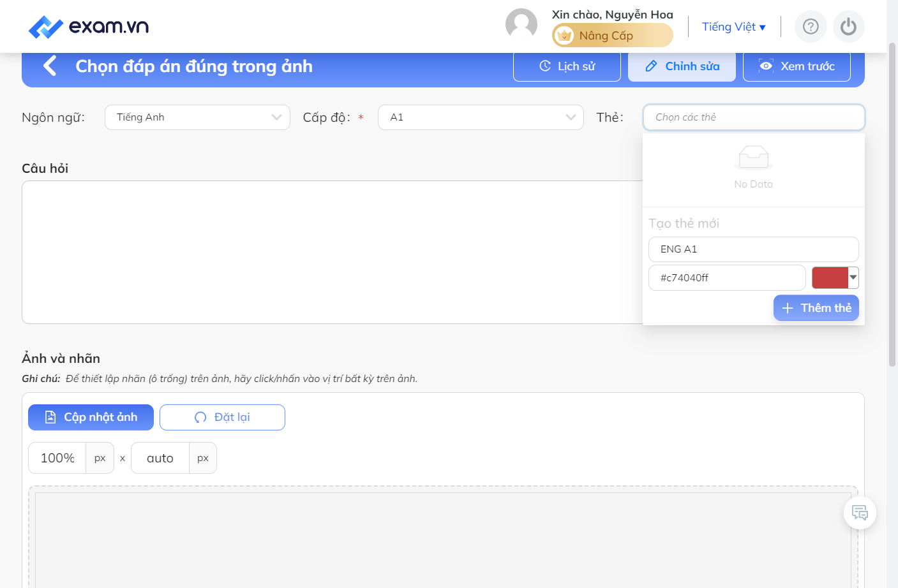Open the red tag color picker swatch
Viewport: 898px width, 588px height.
835,277
